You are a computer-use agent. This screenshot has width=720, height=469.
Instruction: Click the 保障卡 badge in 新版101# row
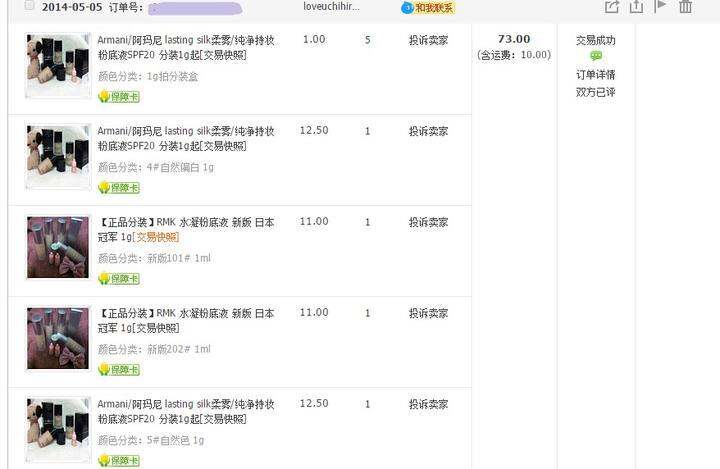click(119, 279)
